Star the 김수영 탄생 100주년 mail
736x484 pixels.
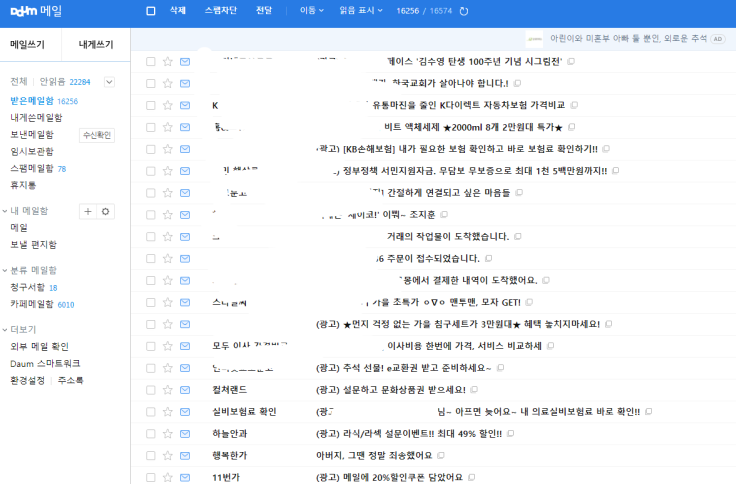point(168,61)
